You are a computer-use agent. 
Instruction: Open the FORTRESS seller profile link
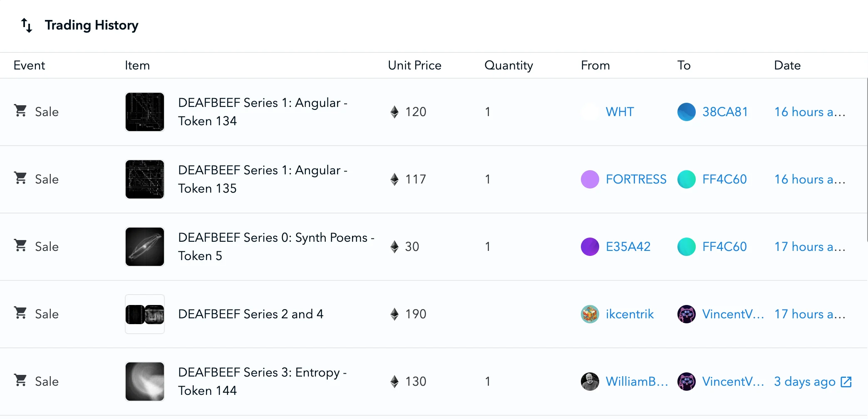(636, 179)
